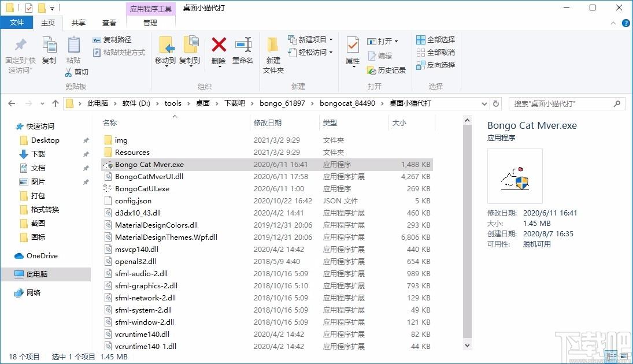Click the 重命名 (rename) icon

coord(243,44)
